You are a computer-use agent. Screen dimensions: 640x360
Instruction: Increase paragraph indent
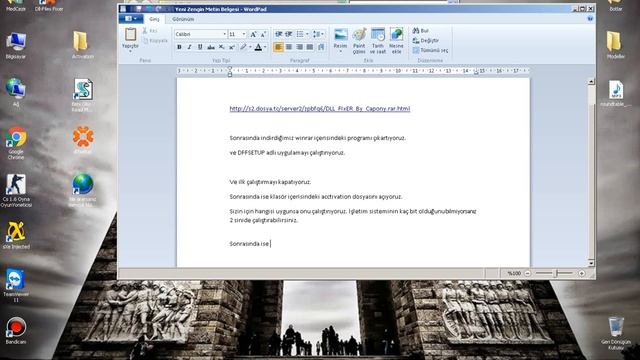[x=289, y=34]
